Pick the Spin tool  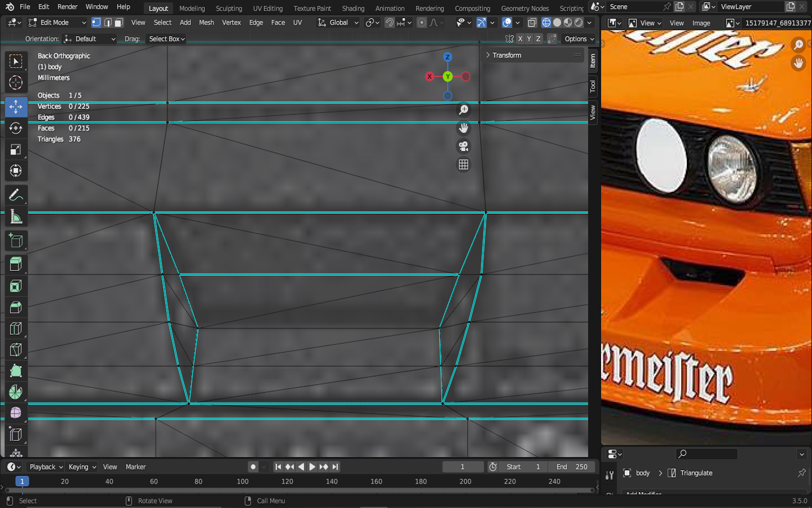coord(16,392)
